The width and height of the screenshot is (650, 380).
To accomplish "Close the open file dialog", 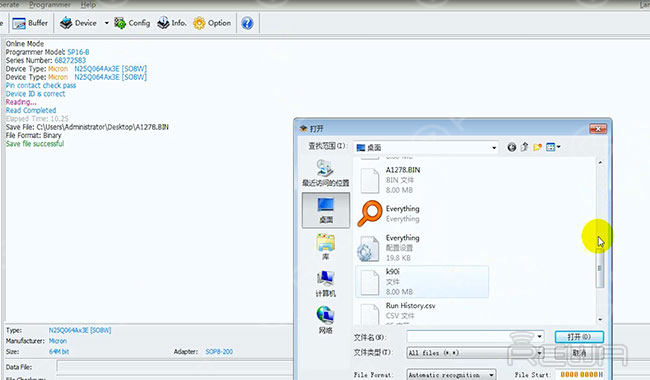I will tap(598, 129).
